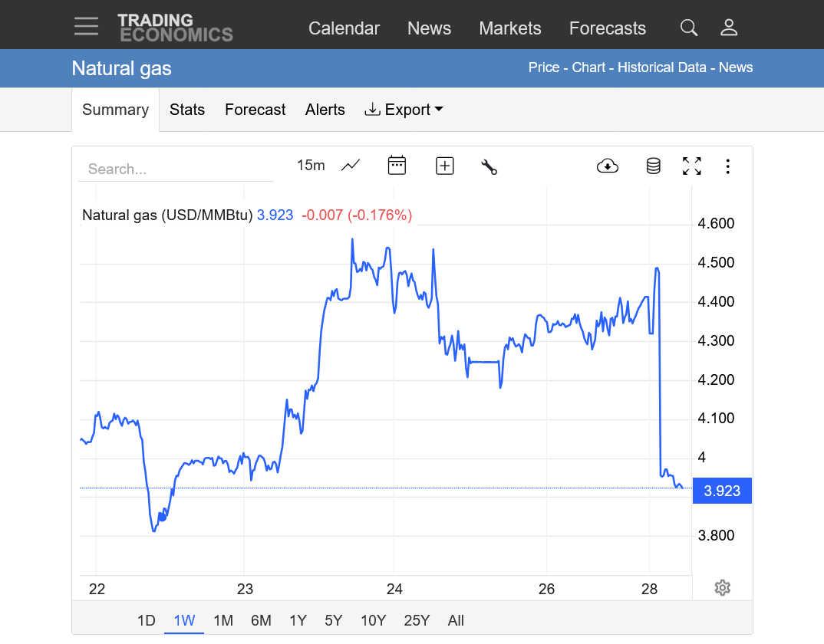This screenshot has height=644, width=824.
Task: Switch to the Forecast tab
Action: [255, 110]
